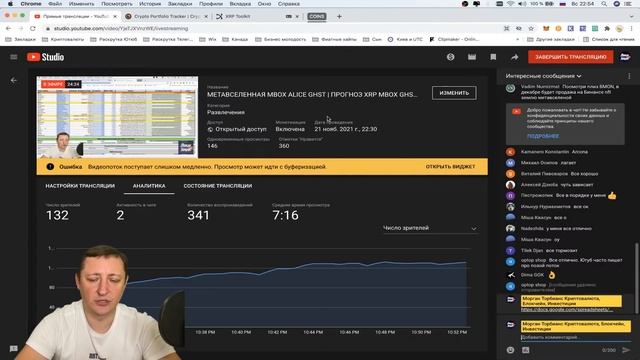The image size is (640, 360).
Task: Open the docs.google.com spreadsheet link in chat
Action: (x=567, y=309)
